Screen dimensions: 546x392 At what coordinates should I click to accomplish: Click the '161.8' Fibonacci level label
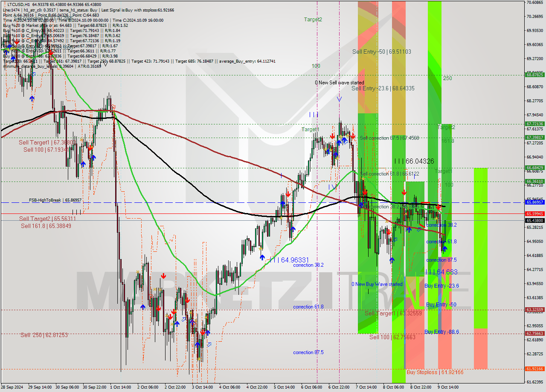click(447, 141)
